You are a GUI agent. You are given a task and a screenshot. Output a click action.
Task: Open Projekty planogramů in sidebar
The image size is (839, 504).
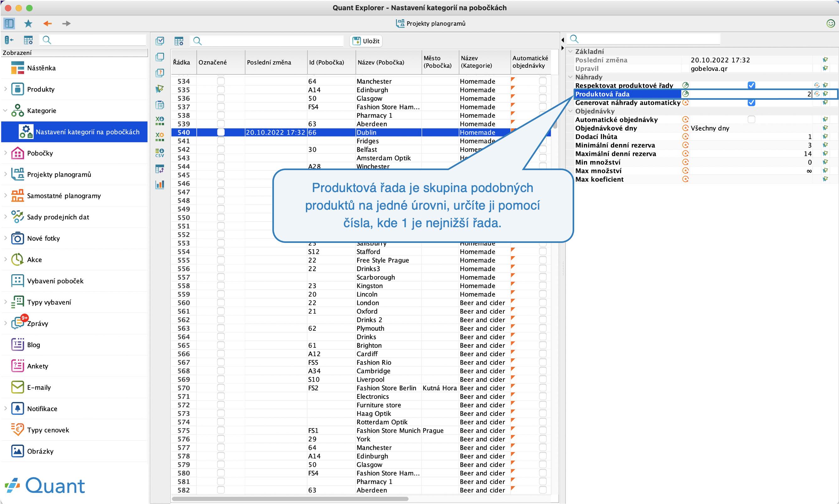(74, 174)
